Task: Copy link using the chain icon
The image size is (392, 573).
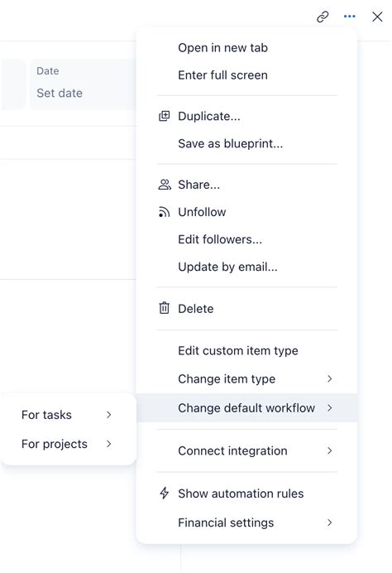Action: 323,17
